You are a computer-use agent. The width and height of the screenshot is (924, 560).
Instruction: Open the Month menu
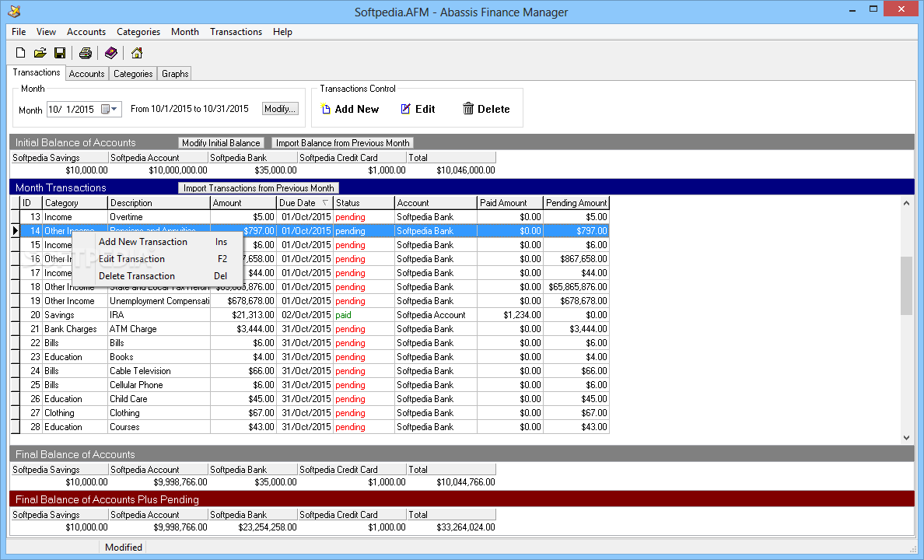click(x=185, y=32)
